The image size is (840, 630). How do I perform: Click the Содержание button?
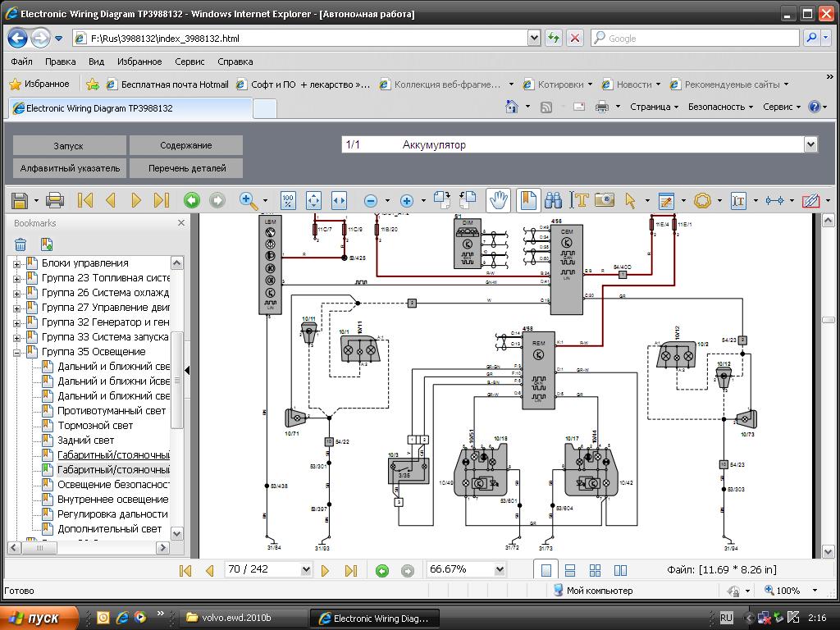click(186, 145)
